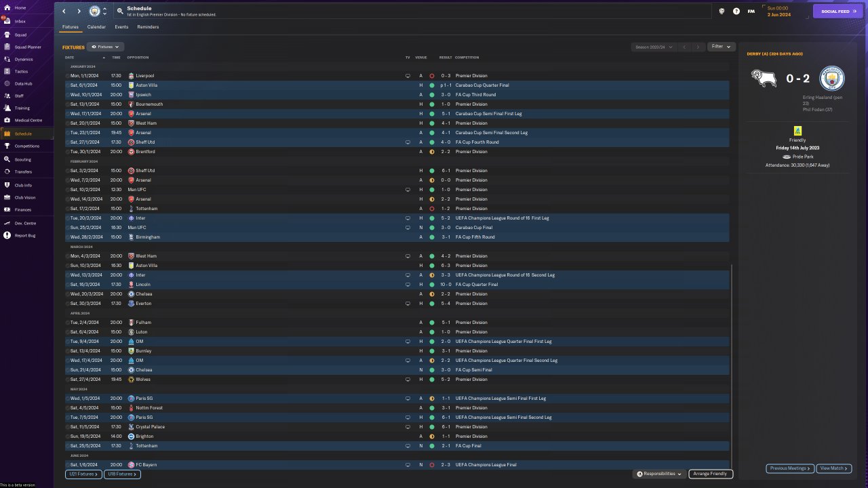Click the View Match button
This screenshot has height=488, width=868.
834,468
